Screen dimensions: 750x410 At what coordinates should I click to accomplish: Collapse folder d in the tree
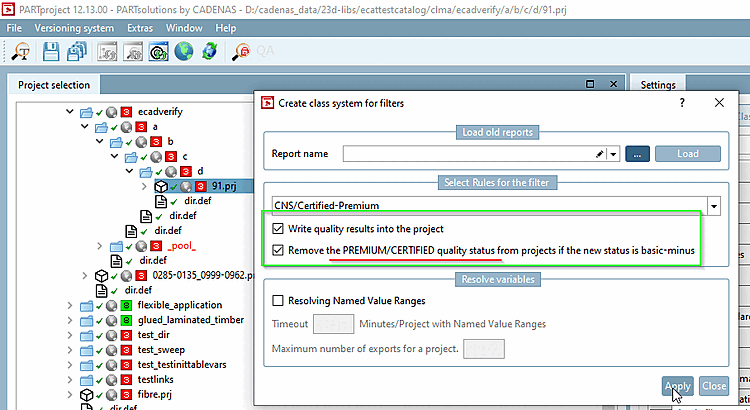tap(129, 171)
